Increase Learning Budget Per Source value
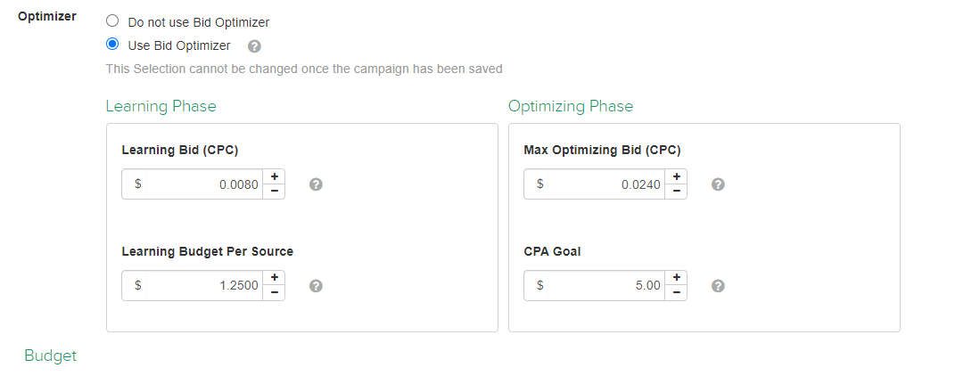The height and width of the screenshot is (384, 980). coord(274,278)
